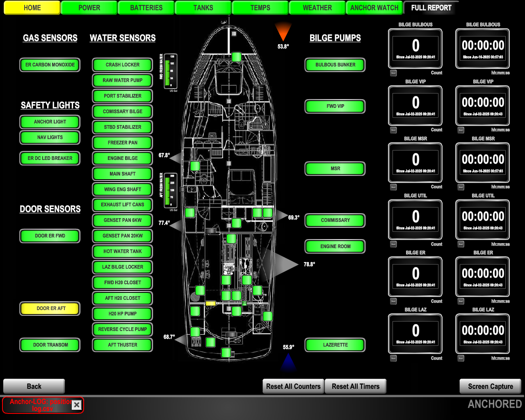Click the Back button
Viewport: 525px width, 420px height.
tap(34, 386)
